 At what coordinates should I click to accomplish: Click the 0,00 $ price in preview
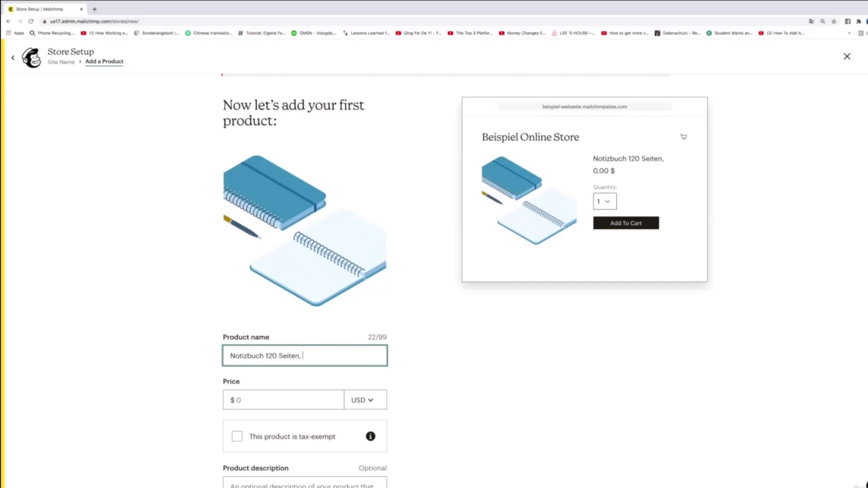click(604, 171)
